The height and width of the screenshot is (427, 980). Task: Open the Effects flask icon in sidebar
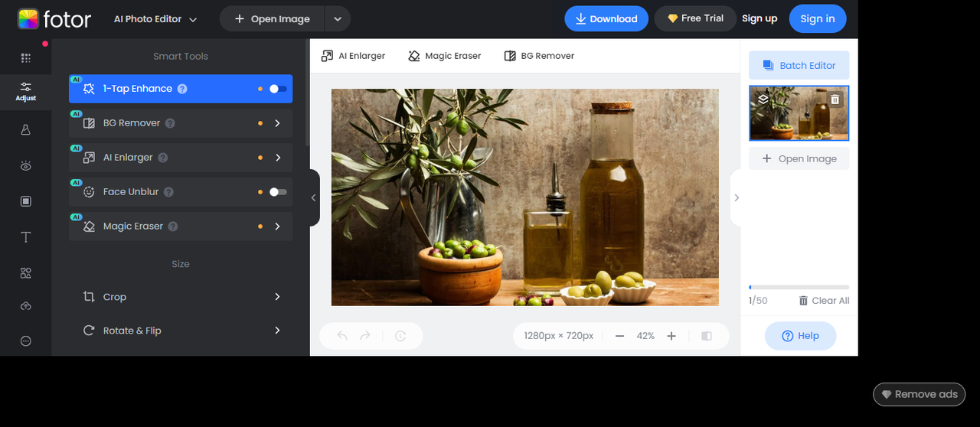26,131
